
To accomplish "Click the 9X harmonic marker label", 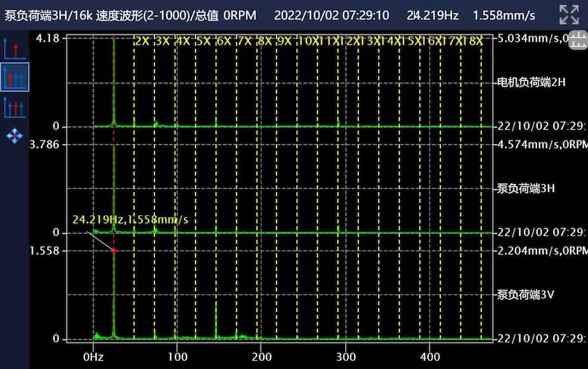I will point(284,41).
